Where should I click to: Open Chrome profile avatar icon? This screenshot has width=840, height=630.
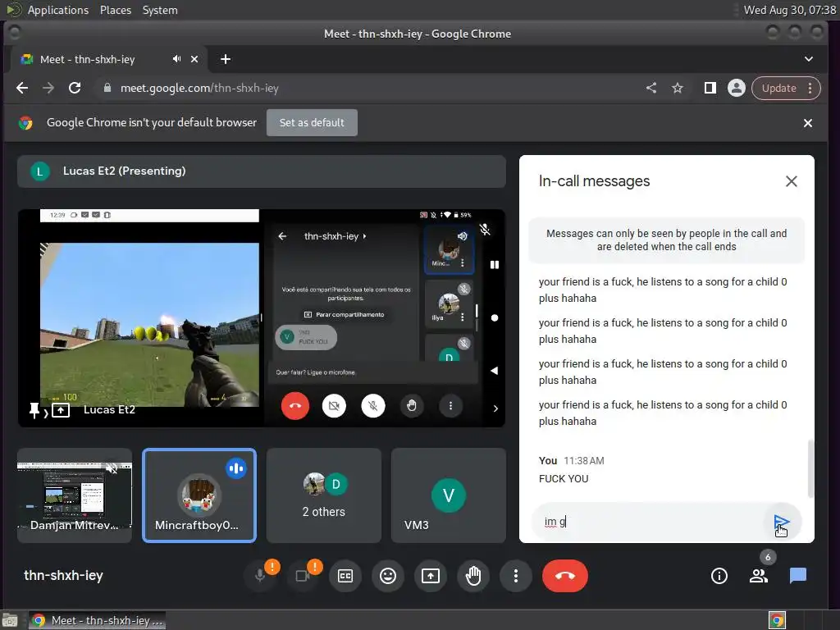pos(737,88)
